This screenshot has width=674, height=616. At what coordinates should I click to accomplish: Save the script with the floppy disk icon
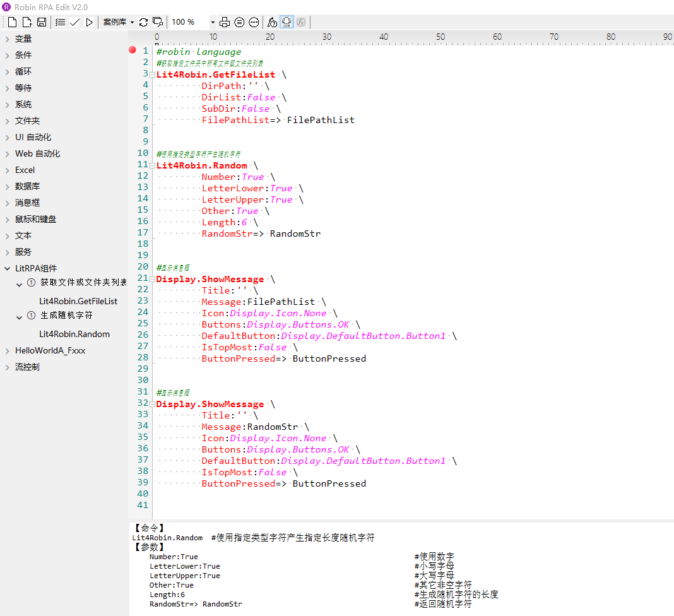coord(41,22)
